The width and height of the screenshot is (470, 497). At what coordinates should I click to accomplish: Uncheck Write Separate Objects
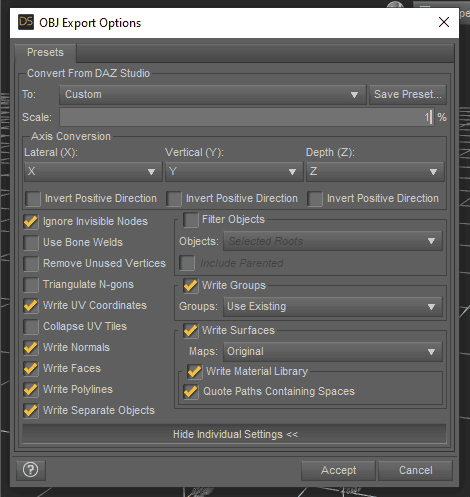(x=31, y=411)
